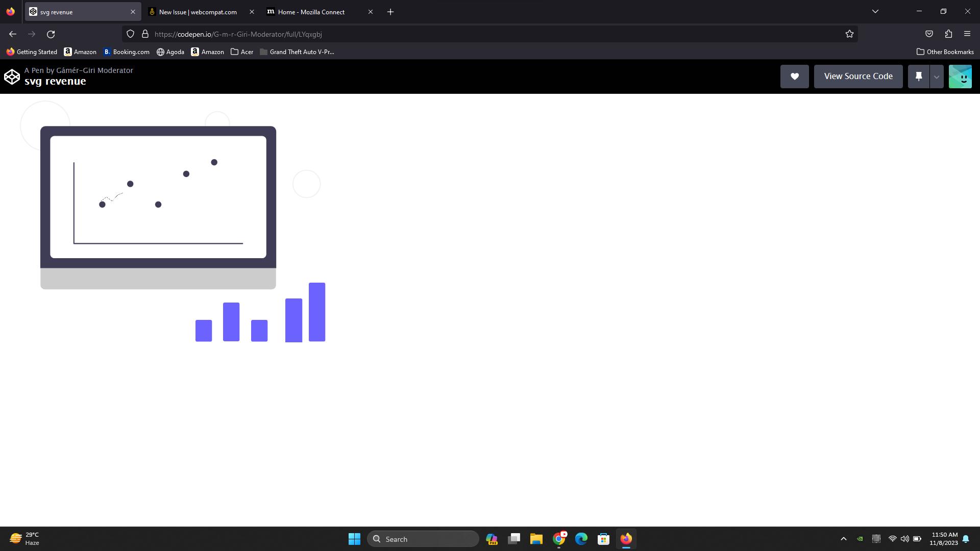Love this pen using the heart icon
The image size is (980, 551).
point(794,76)
